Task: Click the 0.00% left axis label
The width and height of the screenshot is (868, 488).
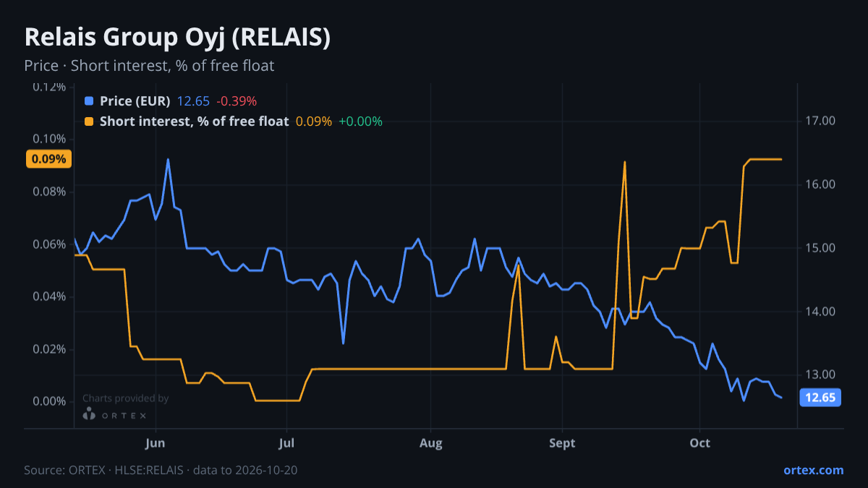Action: (48, 401)
